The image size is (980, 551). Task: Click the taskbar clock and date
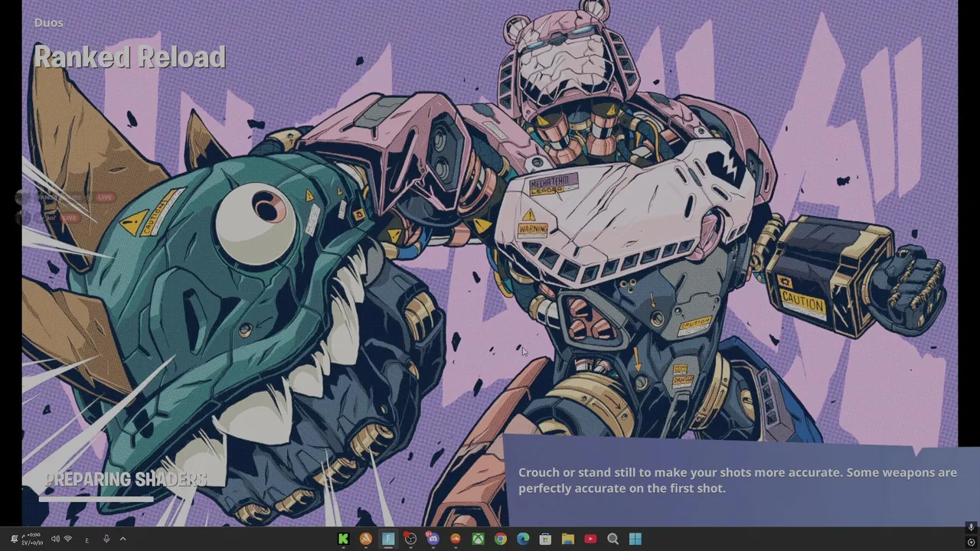(x=31, y=539)
